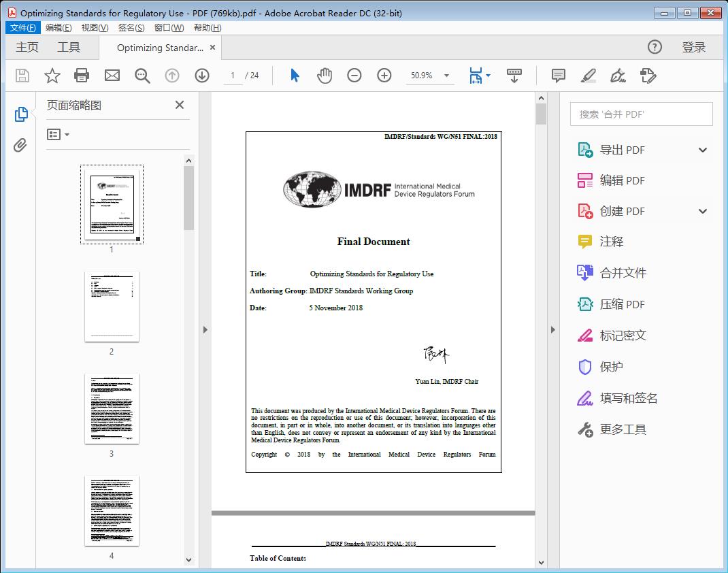Open the attachments paperclip panel
The width and height of the screenshot is (728, 573).
click(20, 146)
